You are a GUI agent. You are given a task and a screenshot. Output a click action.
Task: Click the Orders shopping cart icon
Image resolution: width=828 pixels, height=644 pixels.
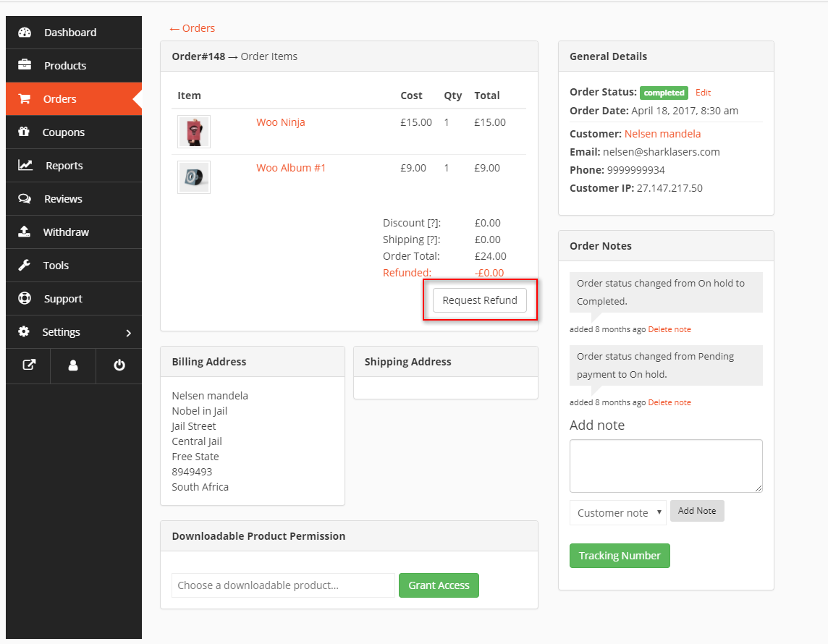coord(25,98)
